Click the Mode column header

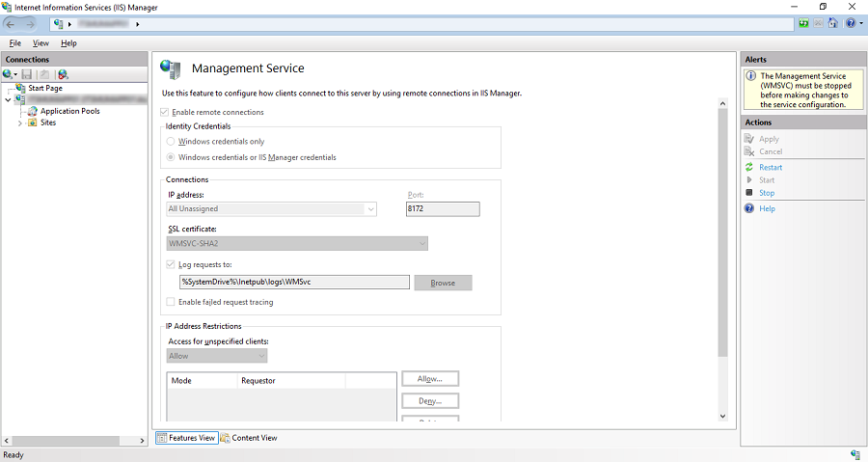click(203, 381)
